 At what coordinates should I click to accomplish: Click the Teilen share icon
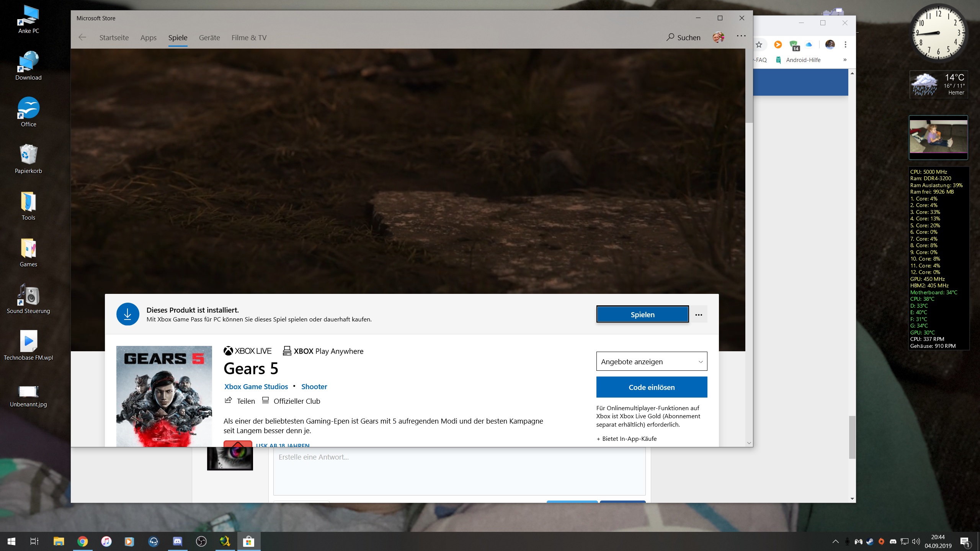click(229, 400)
